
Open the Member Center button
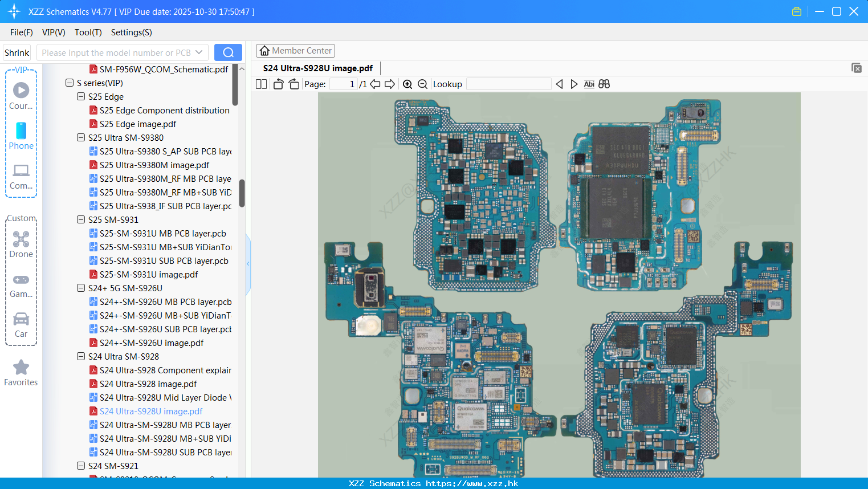[295, 51]
